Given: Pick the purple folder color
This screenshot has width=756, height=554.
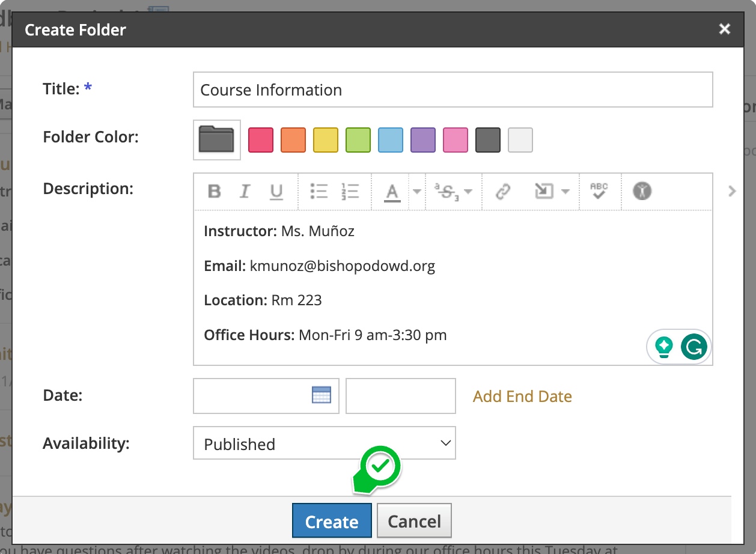Looking at the screenshot, I should pyautogui.click(x=423, y=140).
